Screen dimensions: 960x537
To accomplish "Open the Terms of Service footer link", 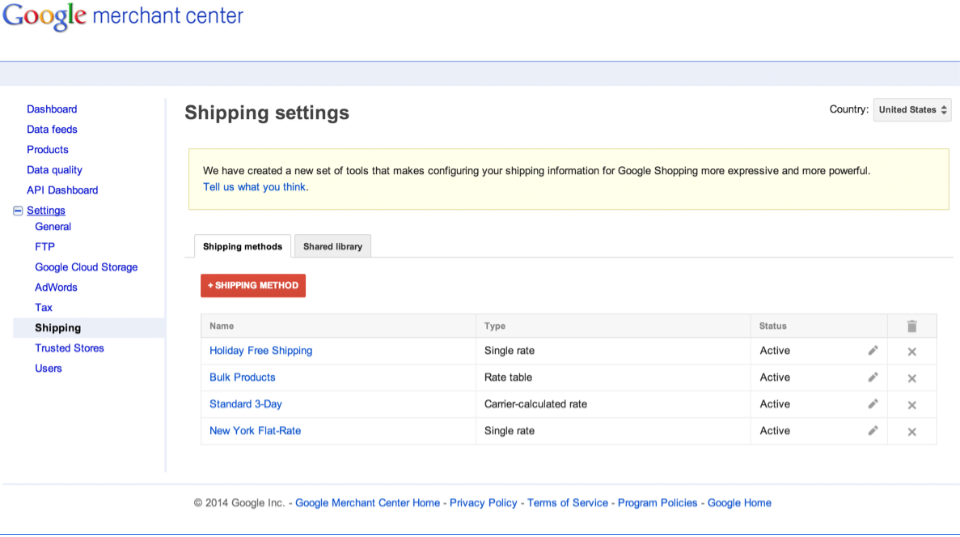I will pos(568,503).
